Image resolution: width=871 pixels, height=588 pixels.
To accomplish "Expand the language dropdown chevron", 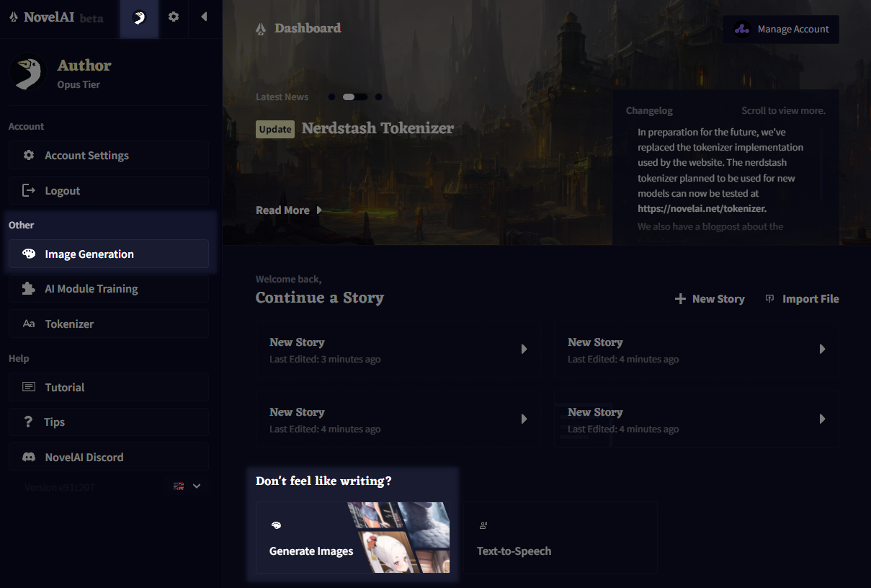I will click(197, 486).
